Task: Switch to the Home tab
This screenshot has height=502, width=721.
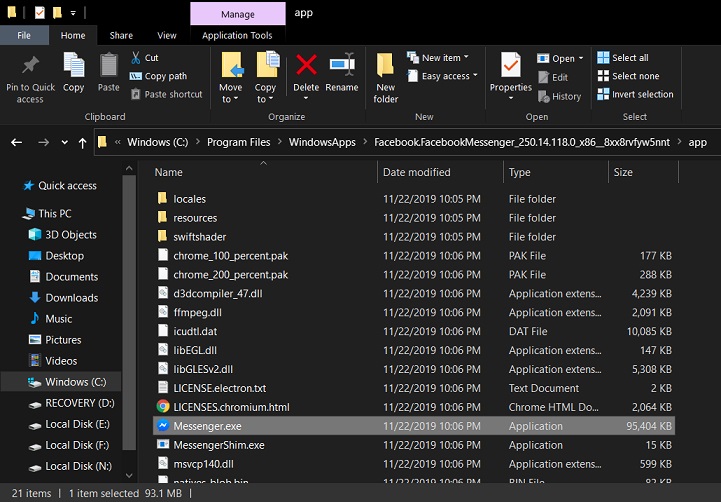Action: [x=73, y=35]
